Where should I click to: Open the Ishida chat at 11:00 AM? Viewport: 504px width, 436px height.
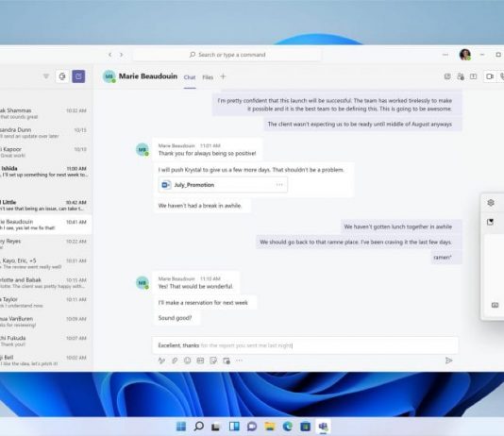(45, 172)
